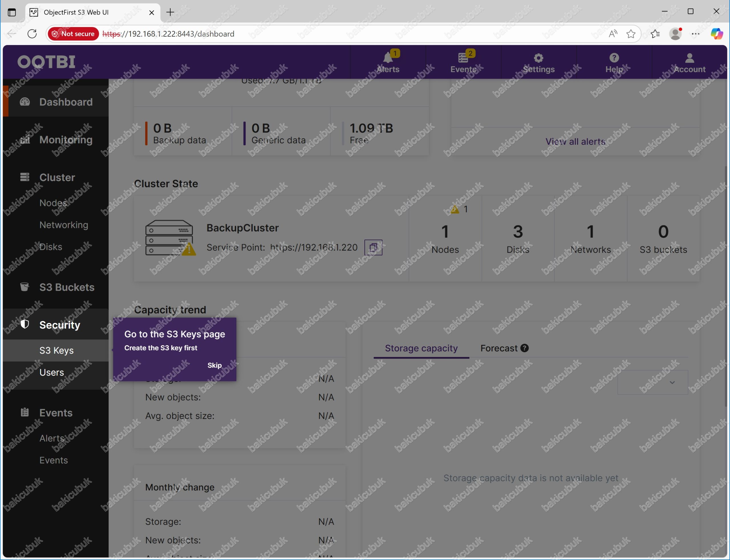Click the Cluster server icon in sidebar
The height and width of the screenshot is (560, 730).
click(x=25, y=177)
